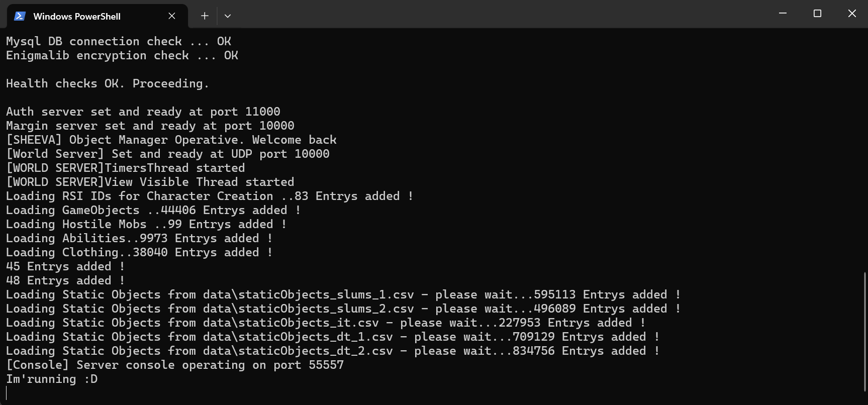
Task: Minimize the terminal window
Action: (783, 14)
